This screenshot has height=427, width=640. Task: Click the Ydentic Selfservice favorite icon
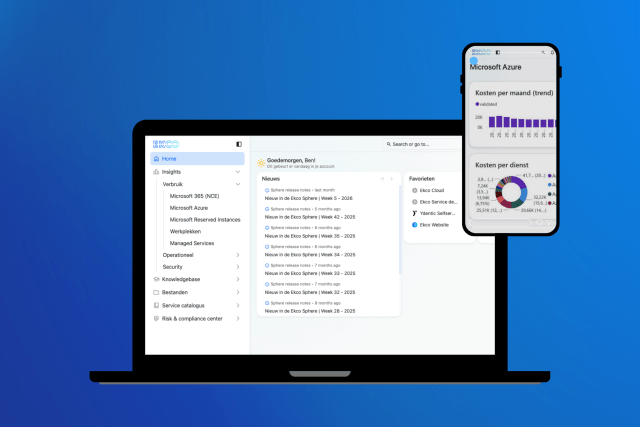pos(414,213)
